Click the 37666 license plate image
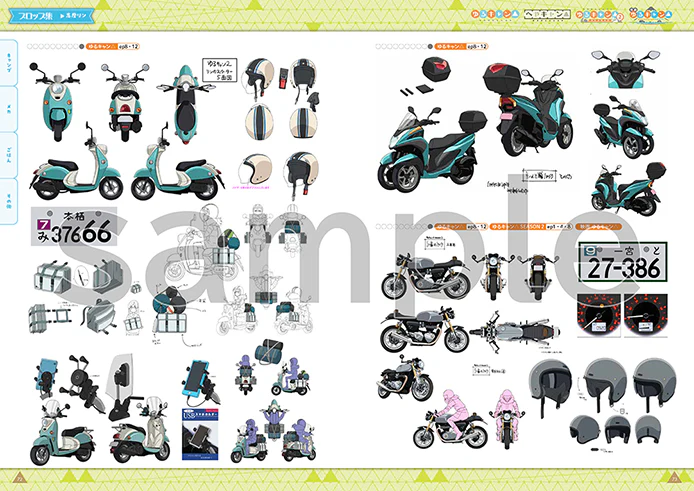 (74, 226)
